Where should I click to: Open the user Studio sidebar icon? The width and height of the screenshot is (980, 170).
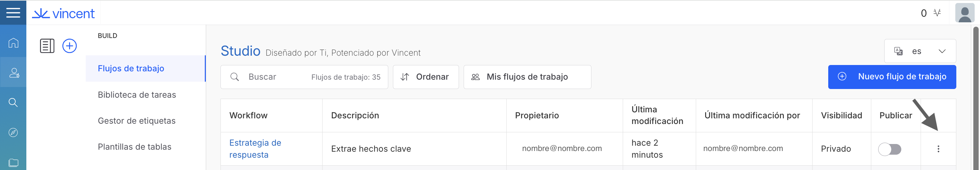tap(14, 73)
